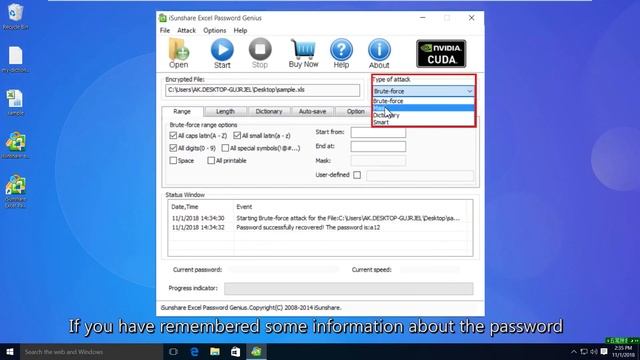Open the Windows Start menu

10,351
